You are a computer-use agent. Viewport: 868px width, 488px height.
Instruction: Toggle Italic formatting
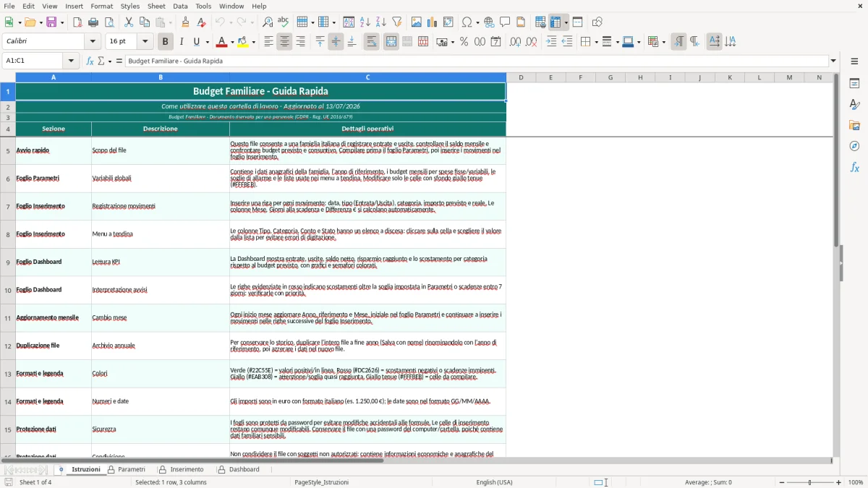[x=181, y=42]
